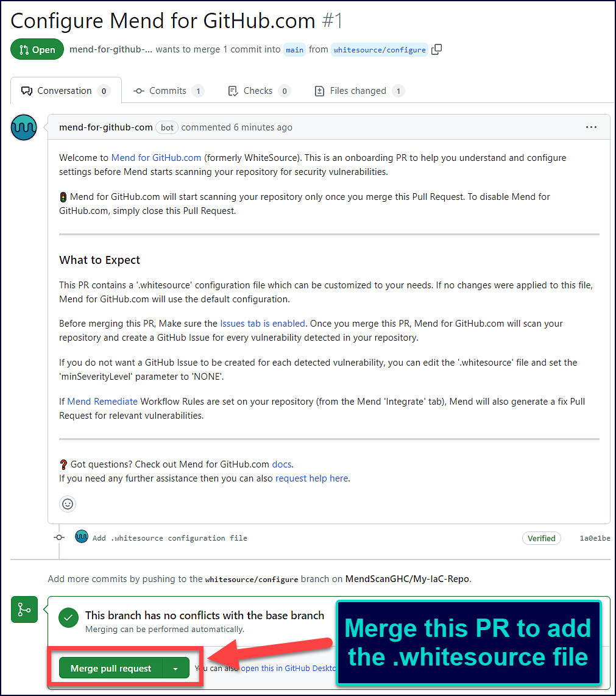Click the Mend Remediate link

[x=102, y=402]
